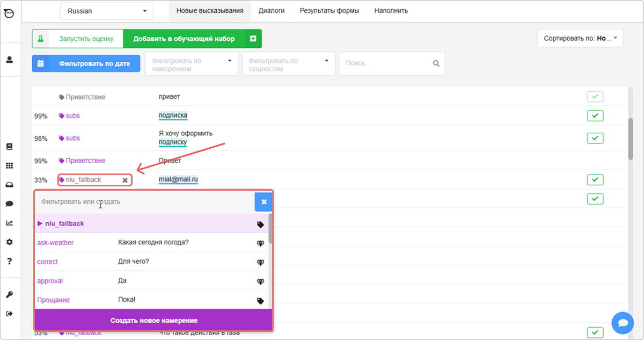Screen dimensions: 644x340
Task: Toggle validation checkmark for Я хочу оформить подписку
Action: pos(595,138)
